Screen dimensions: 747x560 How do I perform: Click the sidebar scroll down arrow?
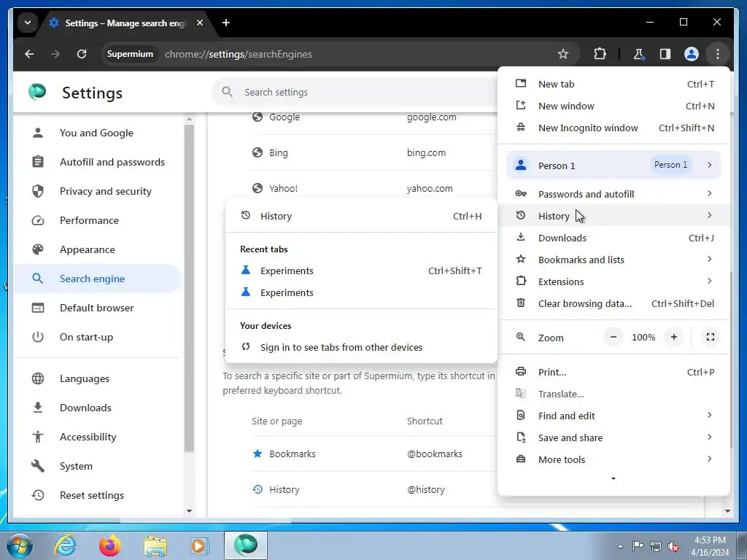[x=189, y=511]
